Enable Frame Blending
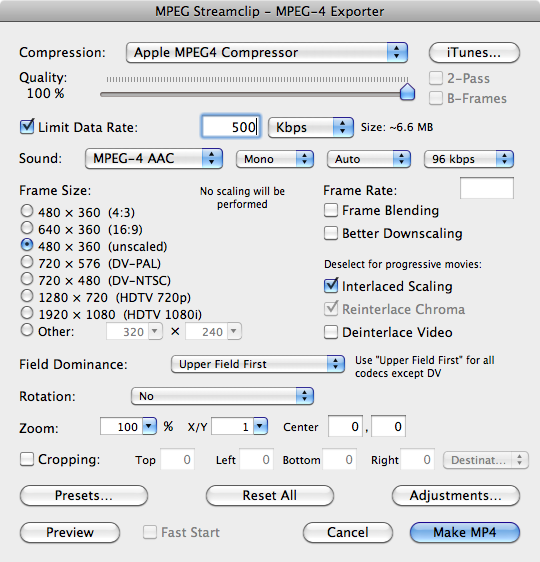The image size is (540, 562). [x=331, y=210]
